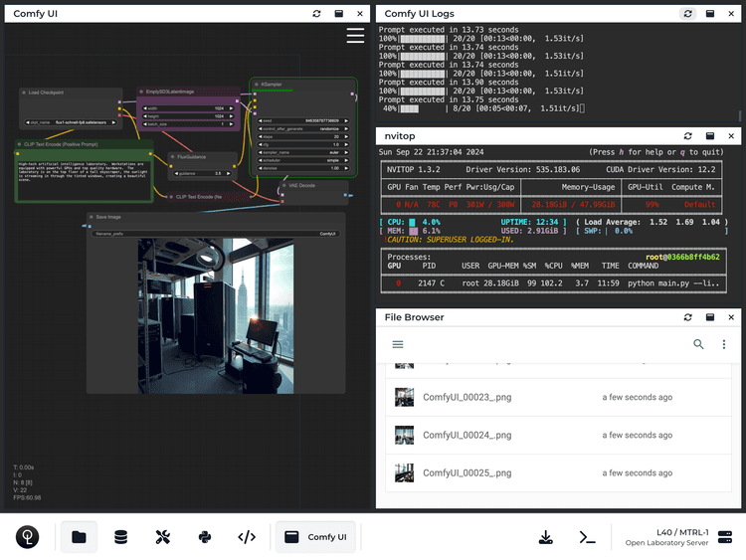Open the Python icon in bottom bar

205,537
